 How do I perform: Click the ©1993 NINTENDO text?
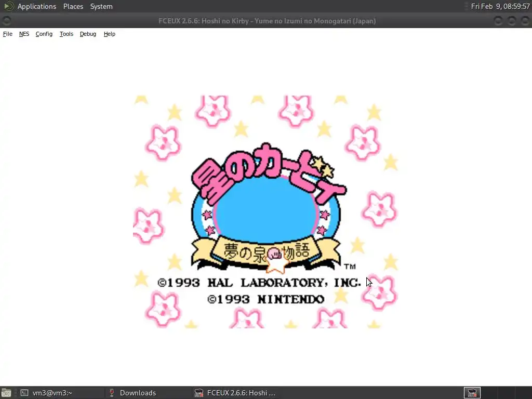[x=265, y=299]
